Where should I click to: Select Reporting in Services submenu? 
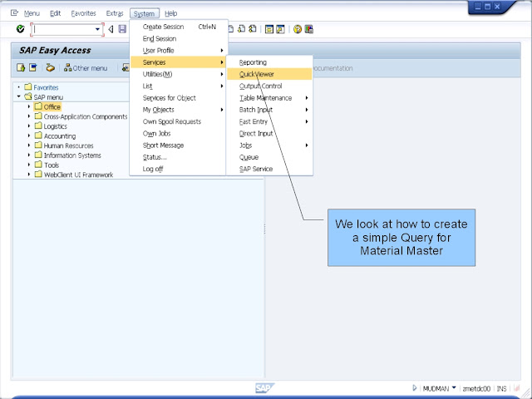coord(269,62)
